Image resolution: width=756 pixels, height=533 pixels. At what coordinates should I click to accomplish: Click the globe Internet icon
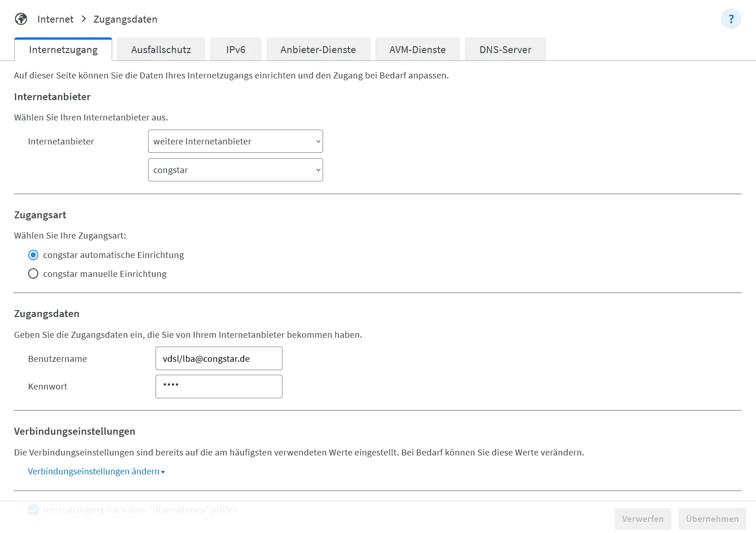21,19
